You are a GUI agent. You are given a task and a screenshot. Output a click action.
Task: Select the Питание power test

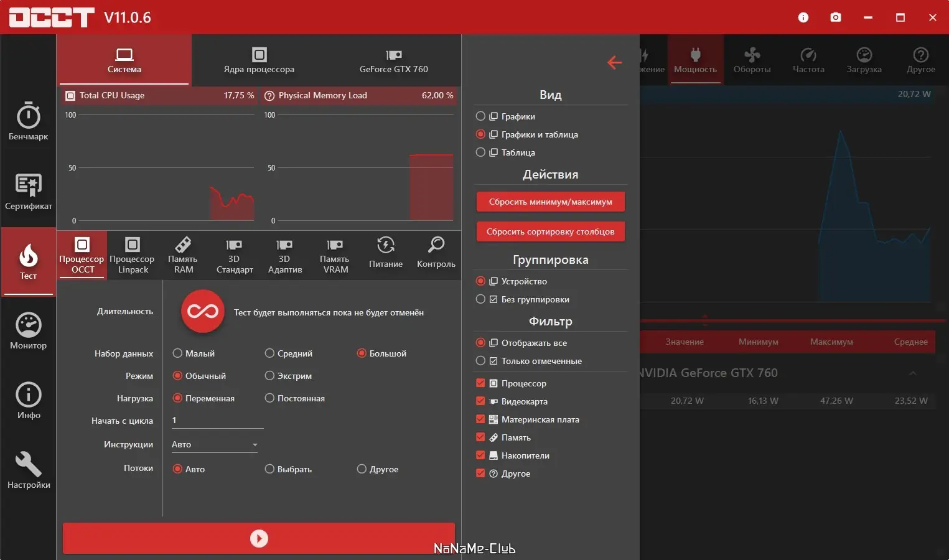(386, 256)
